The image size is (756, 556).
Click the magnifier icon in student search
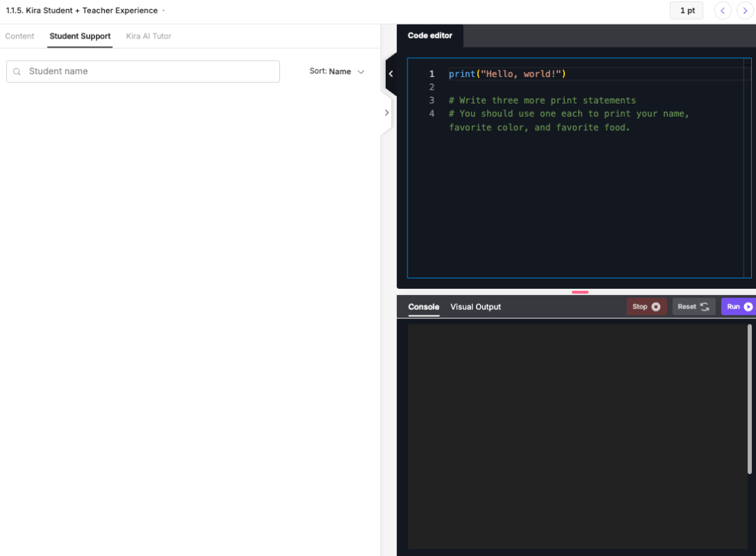[17, 71]
